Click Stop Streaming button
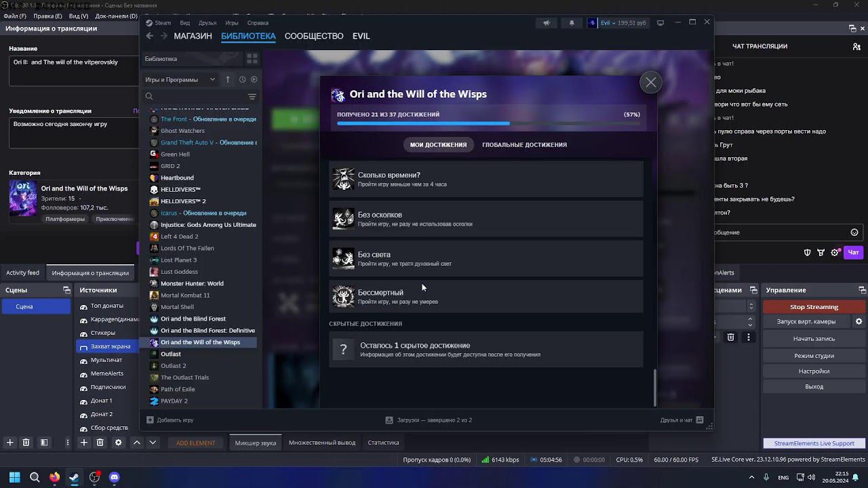Screen dimensions: 868x488 pyautogui.click(x=814, y=307)
